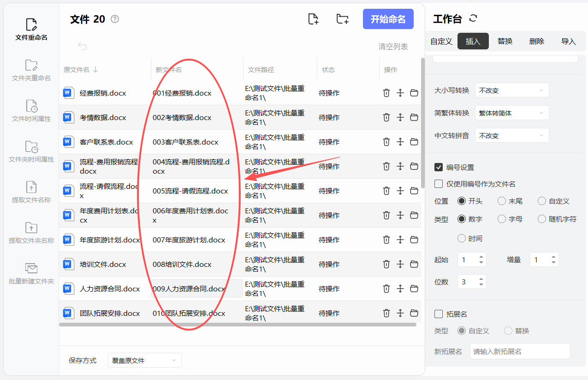This screenshot has width=588, height=380.
Task: Click the 清空列表 link
Action: tap(393, 46)
